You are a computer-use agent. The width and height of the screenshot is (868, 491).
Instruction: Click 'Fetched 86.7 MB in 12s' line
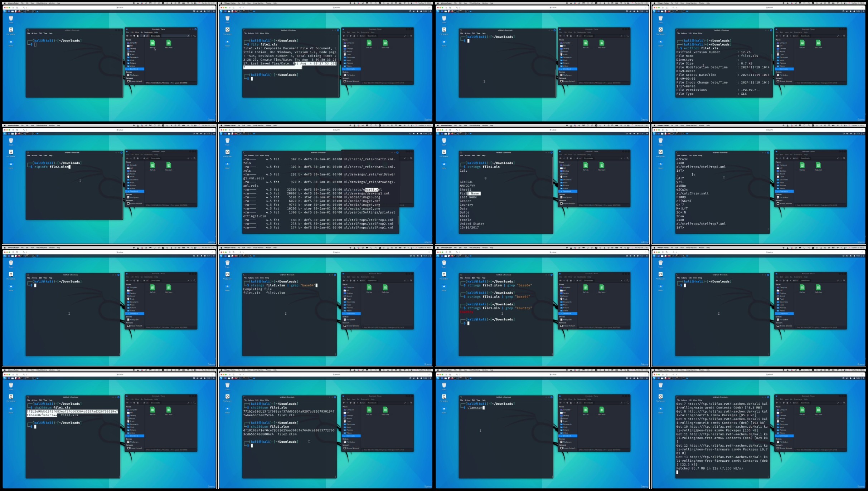click(709, 468)
